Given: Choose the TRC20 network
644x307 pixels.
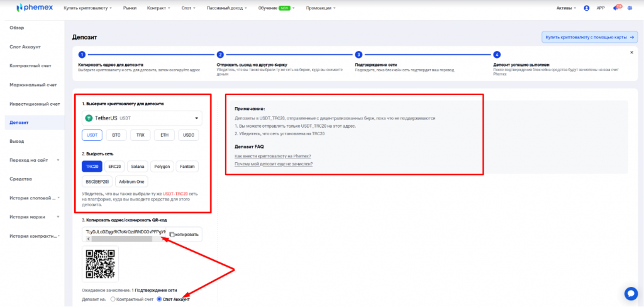Looking at the screenshot, I should pyautogui.click(x=92, y=167).
